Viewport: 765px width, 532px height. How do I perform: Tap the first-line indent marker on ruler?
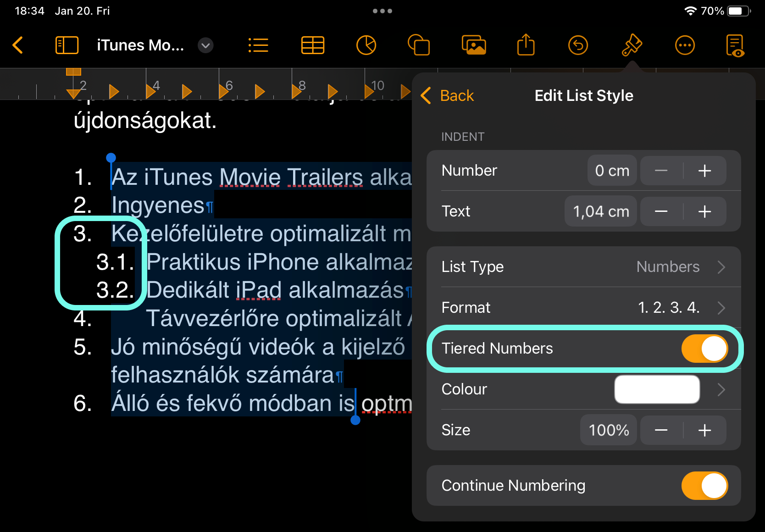pos(73,72)
